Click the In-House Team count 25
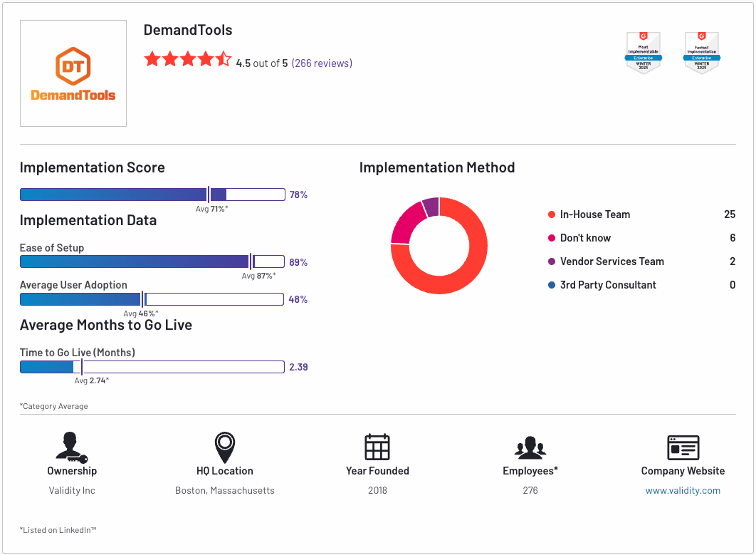The width and height of the screenshot is (756, 555). coord(730,214)
